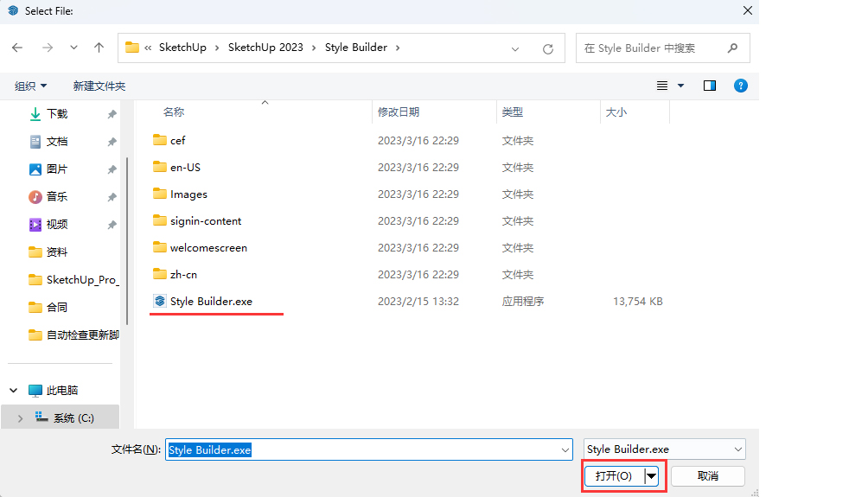
Task: Expand the 系统 (C:) drive node
Action: [x=21, y=417]
